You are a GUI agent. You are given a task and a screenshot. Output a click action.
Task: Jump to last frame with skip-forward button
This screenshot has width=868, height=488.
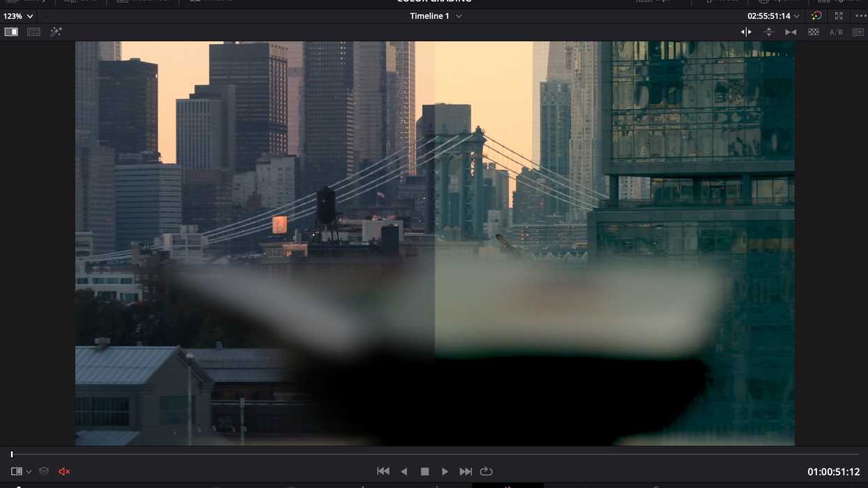coord(466,471)
